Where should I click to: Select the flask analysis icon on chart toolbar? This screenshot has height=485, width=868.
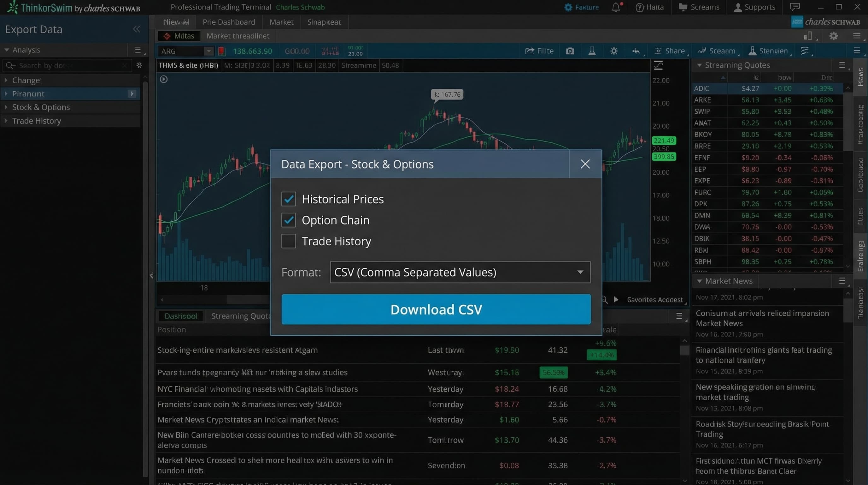coord(592,51)
